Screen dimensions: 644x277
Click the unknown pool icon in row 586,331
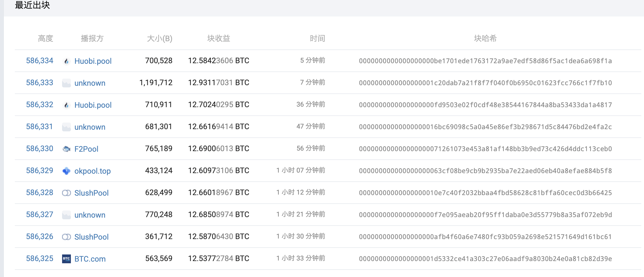pyautogui.click(x=66, y=127)
